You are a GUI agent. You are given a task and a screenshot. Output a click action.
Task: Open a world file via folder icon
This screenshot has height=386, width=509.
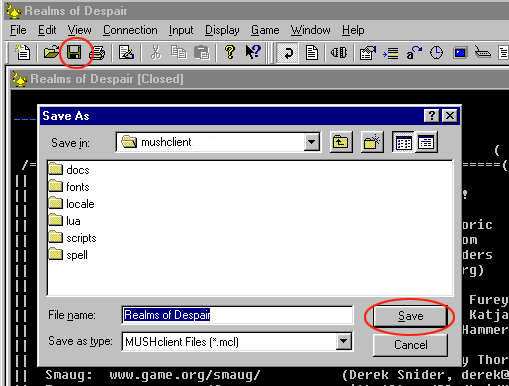51,53
